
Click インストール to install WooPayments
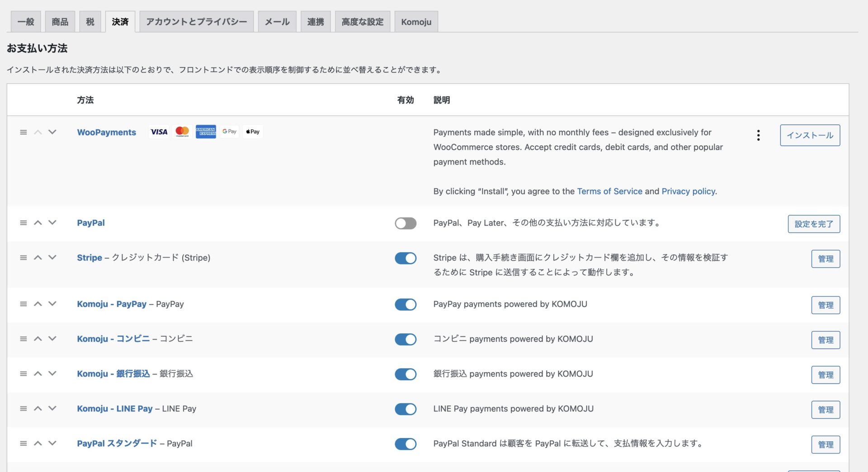click(x=810, y=135)
